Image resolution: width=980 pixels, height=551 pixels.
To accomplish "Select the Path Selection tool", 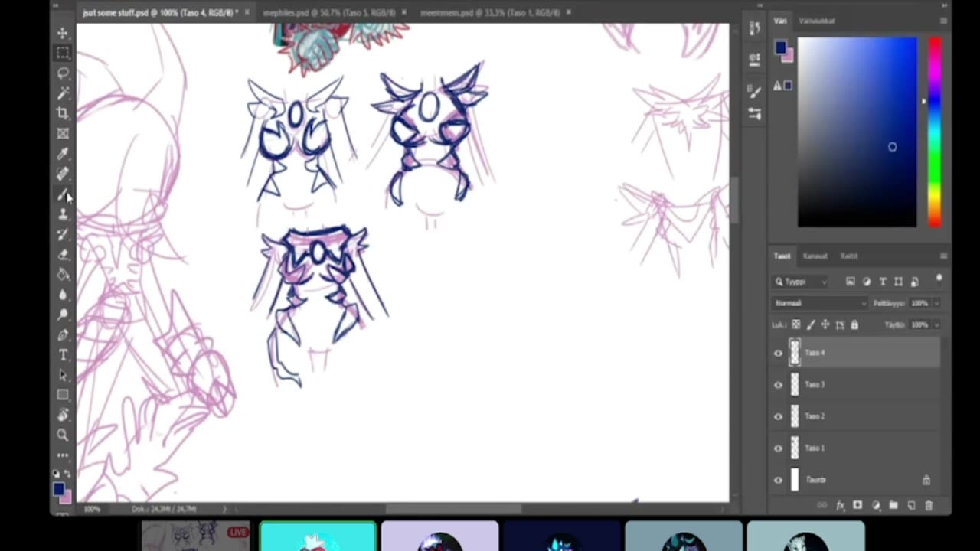I will (x=63, y=374).
